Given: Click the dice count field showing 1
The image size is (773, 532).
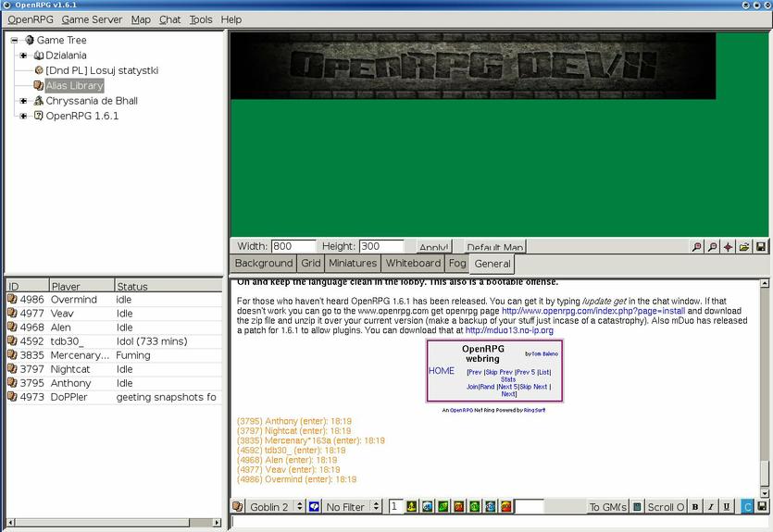Looking at the screenshot, I should (x=396, y=506).
